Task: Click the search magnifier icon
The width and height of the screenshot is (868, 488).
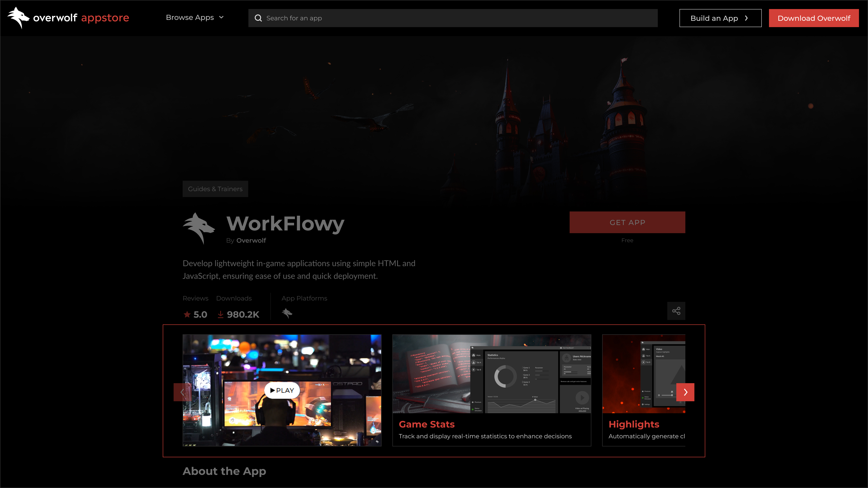Action: 258,18
